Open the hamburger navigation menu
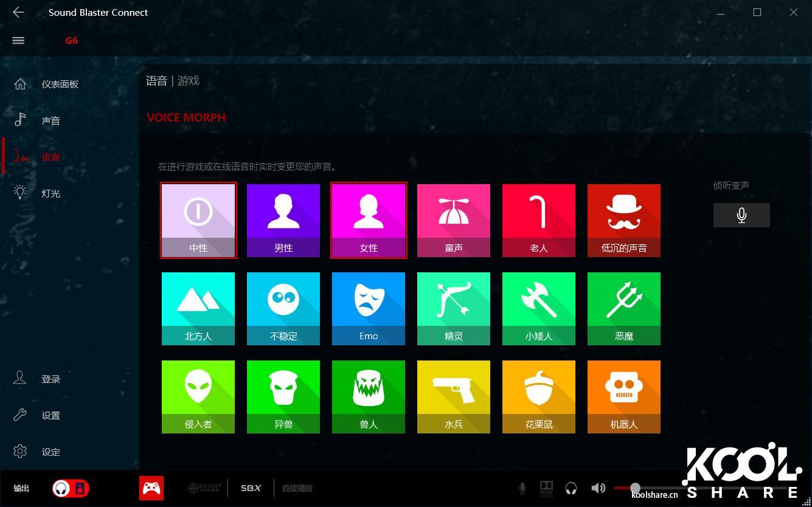This screenshot has height=507, width=812. point(18,41)
